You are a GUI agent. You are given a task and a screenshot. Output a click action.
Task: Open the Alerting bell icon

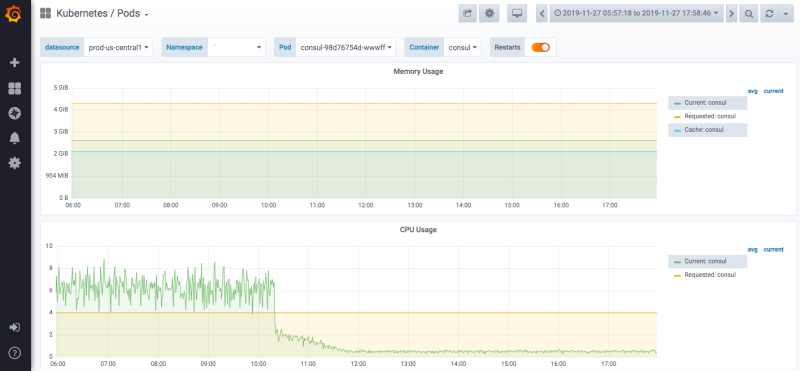15,138
